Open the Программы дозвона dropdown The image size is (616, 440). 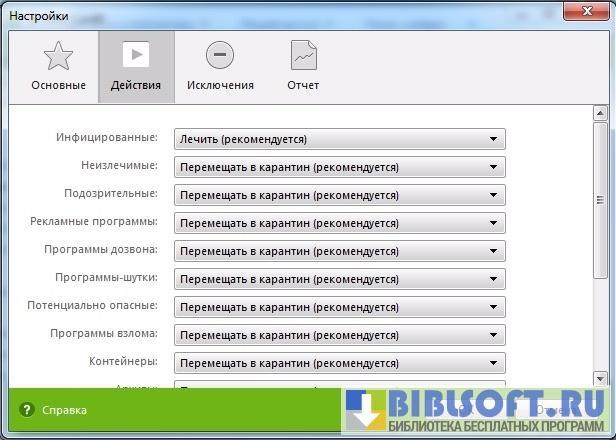pos(340,251)
